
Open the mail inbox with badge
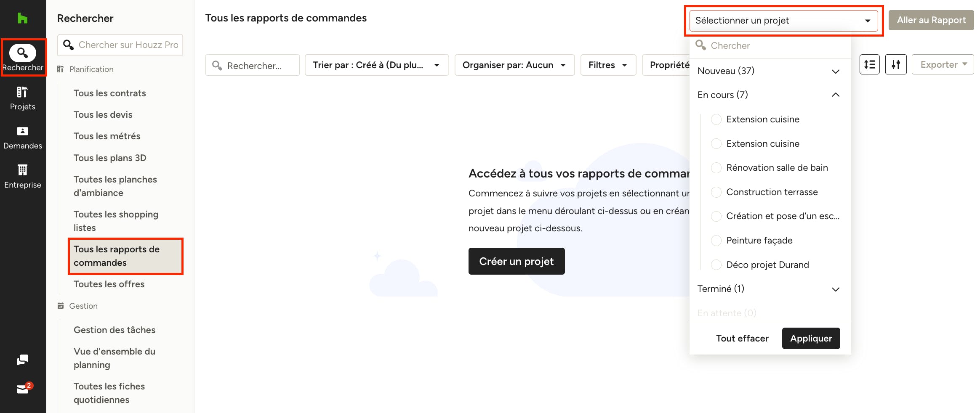pyautogui.click(x=24, y=388)
